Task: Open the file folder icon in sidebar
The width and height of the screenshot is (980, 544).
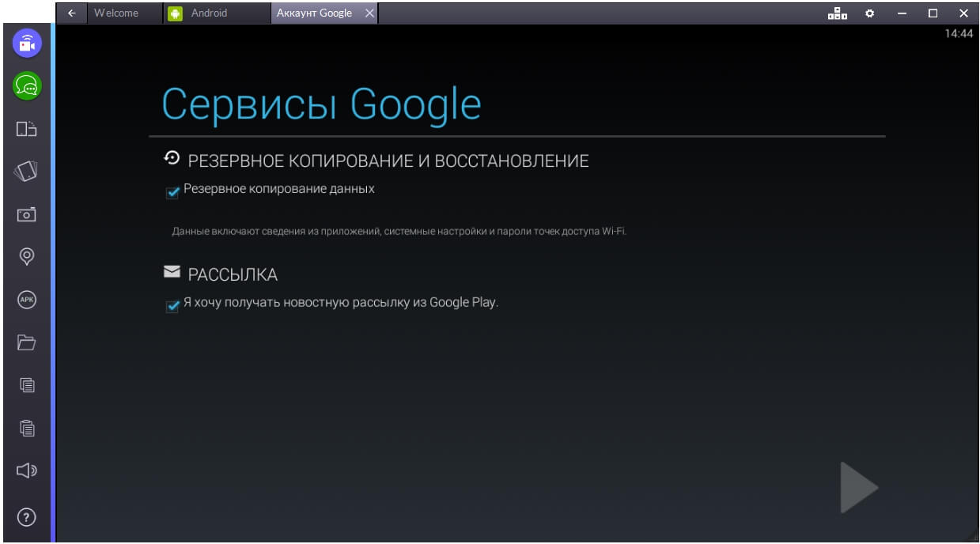Action: click(27, 342)
